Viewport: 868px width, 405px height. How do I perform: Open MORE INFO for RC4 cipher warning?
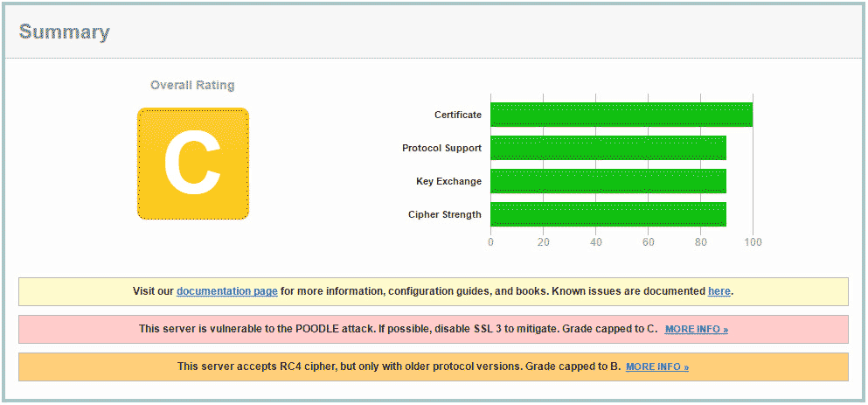[657, 367]
